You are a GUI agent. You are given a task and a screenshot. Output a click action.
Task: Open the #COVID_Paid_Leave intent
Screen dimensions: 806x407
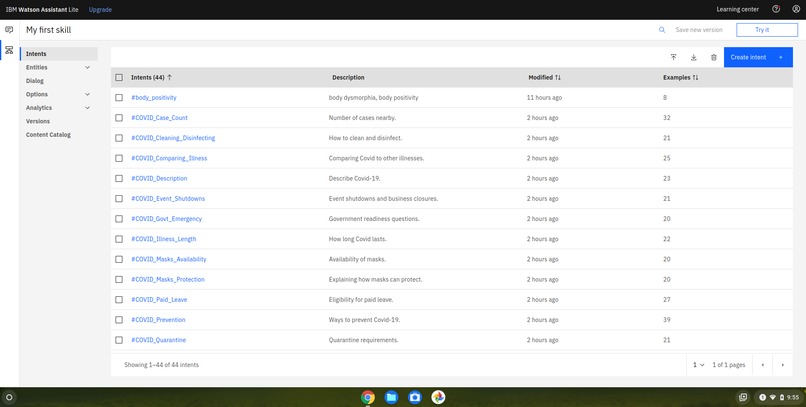pyautogui.click(x=159, y=300)
